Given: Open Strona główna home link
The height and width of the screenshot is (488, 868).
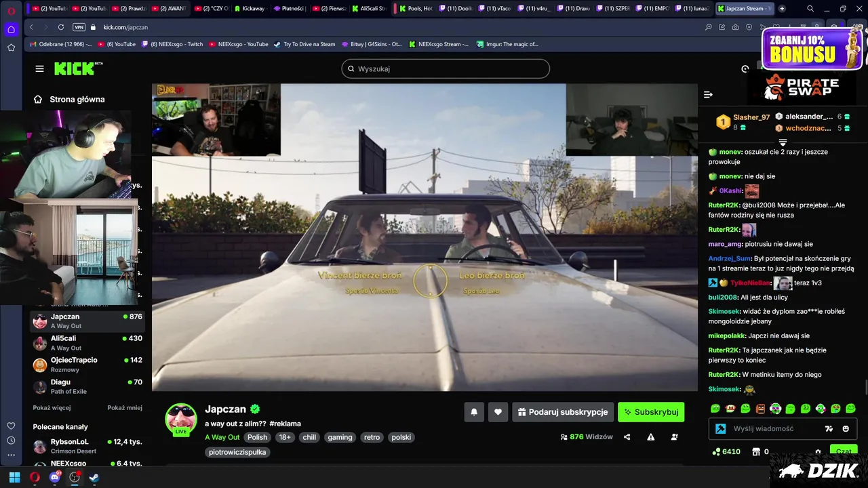Looking at the screenshot, I should [70, 99].
